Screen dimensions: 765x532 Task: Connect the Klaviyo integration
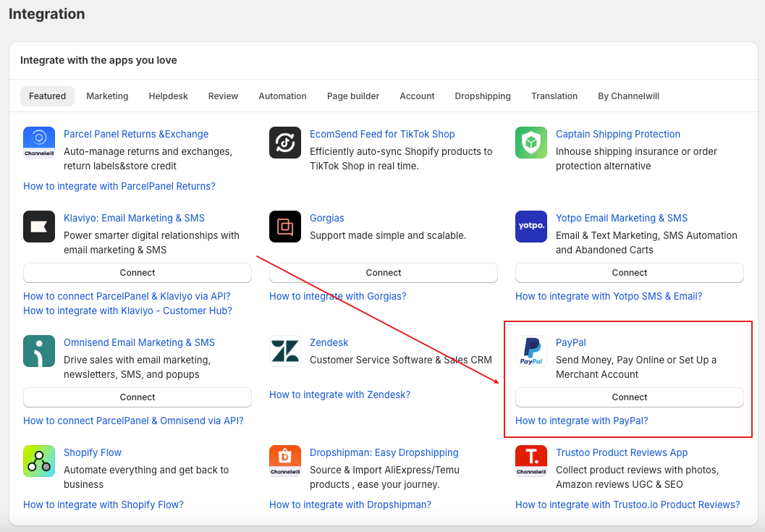[x=138, y=273]
